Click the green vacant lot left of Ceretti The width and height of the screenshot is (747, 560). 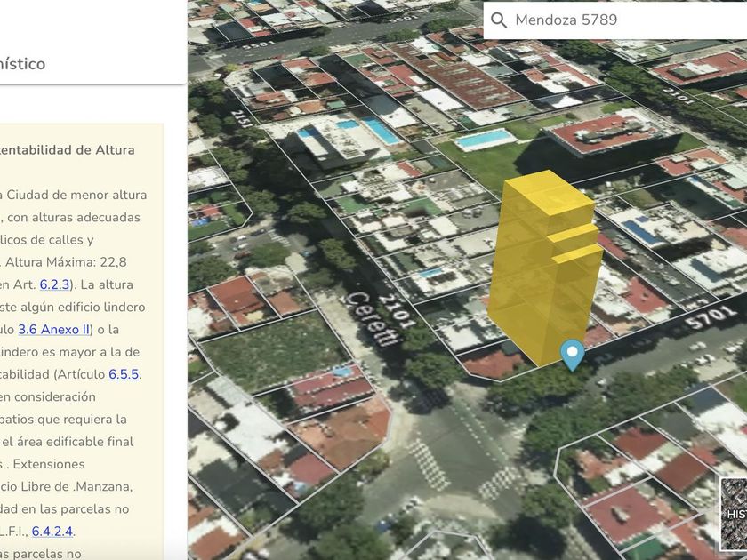coord(257,351)
